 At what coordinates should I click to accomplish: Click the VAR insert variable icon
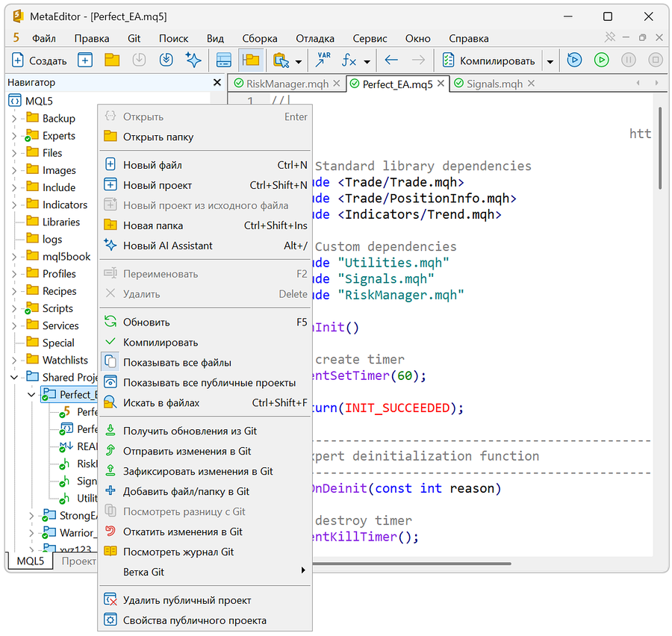coord(323,60)
